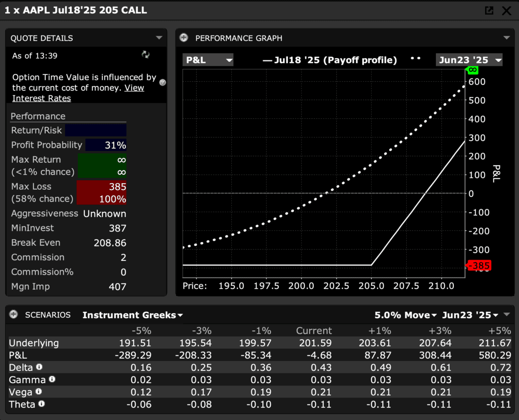
Task: Refresh the quote details data
Action: click(x=146, y=55)
